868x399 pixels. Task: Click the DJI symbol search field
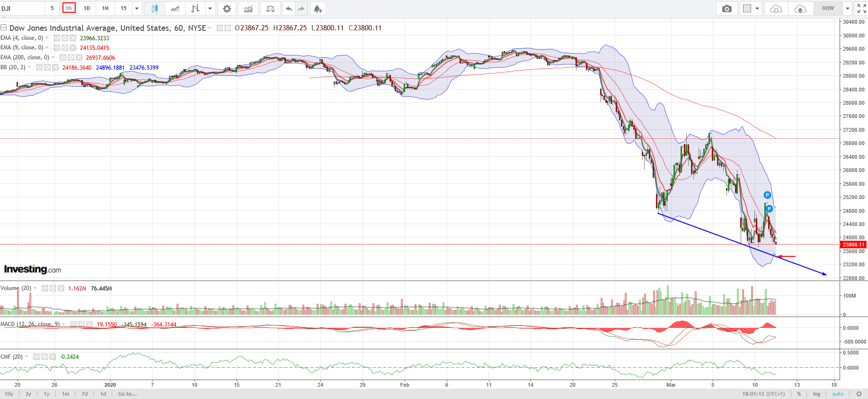[22, 9]
